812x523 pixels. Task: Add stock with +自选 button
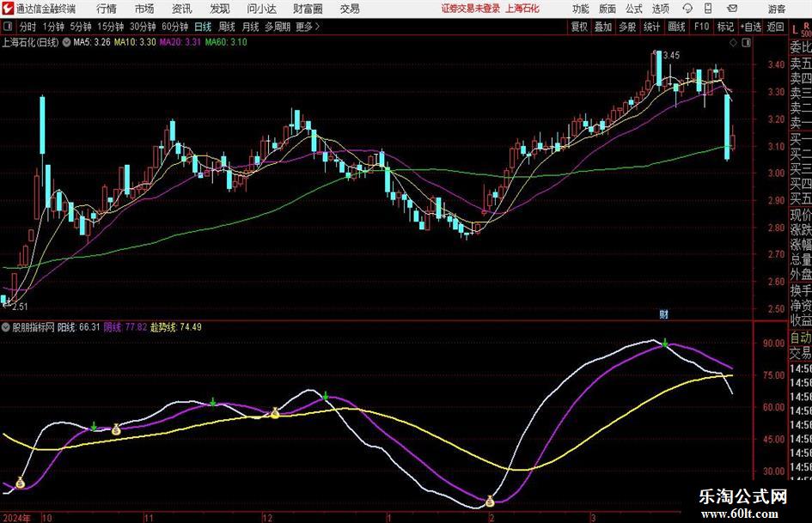tap(751, 27)
